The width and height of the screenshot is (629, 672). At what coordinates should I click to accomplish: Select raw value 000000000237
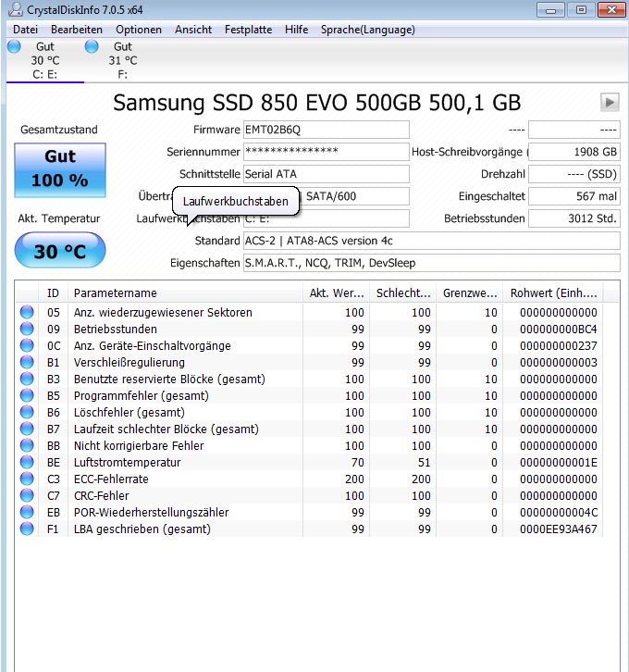point(559,346)
